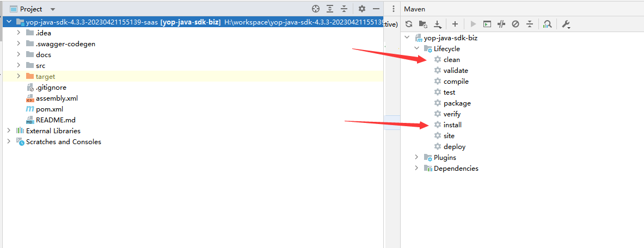
Task: Select the pom.xml file
Action: [x=49, y=109]
